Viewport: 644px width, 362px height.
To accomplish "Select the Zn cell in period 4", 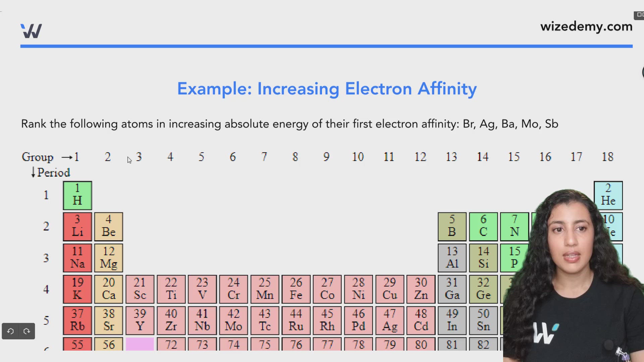I will click(421, 289).
